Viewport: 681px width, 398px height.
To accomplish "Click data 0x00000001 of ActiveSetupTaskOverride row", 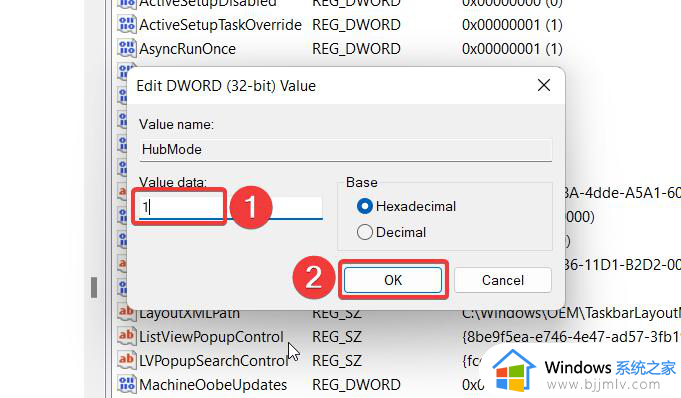I will tap(512, 25).
